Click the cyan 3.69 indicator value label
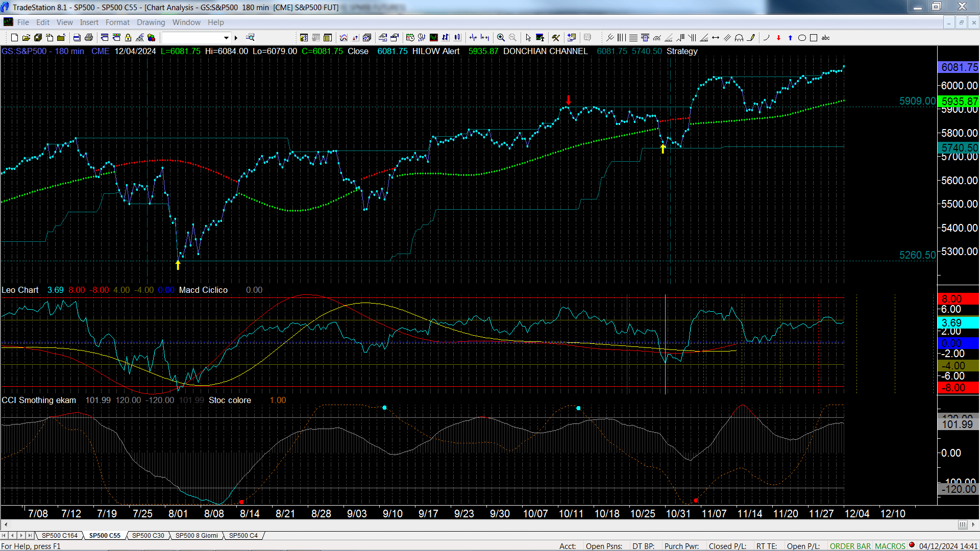Screen dimensions: 980x551 tap(959, 323)
